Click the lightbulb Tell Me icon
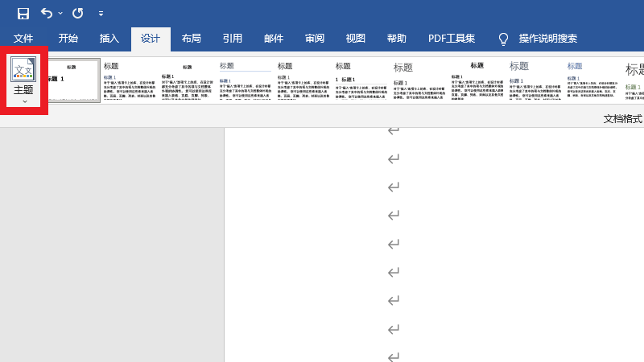Screen dimensions: 644x362 pos(504,39)
